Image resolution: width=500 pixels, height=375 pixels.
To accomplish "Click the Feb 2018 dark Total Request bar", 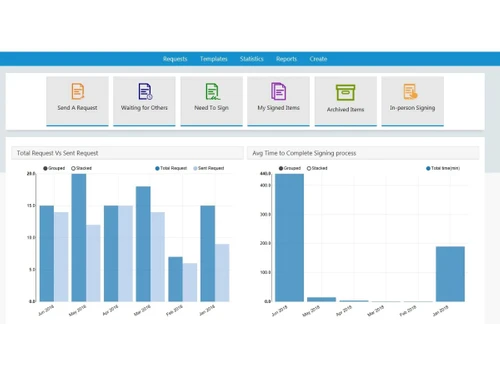I will pos(175,279).
